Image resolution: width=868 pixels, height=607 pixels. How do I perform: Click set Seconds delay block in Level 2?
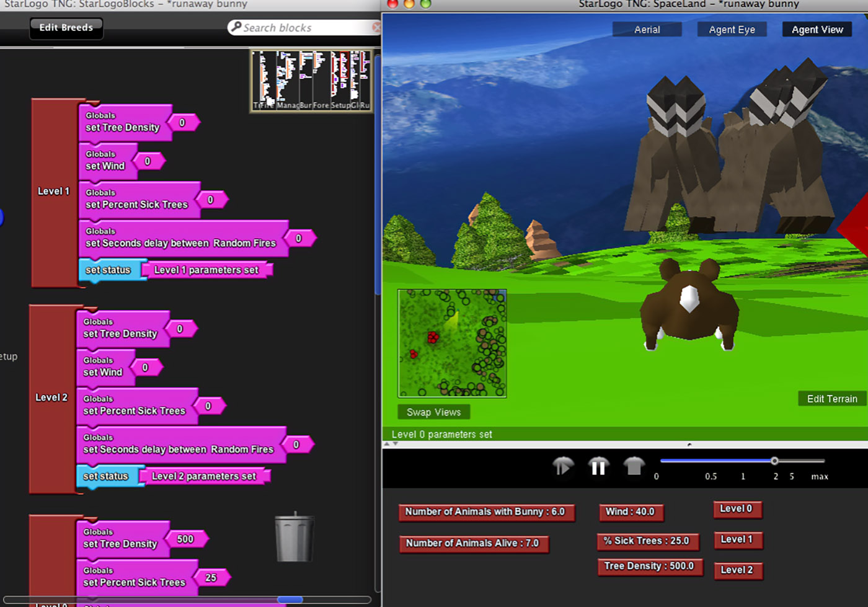(180, 445)
